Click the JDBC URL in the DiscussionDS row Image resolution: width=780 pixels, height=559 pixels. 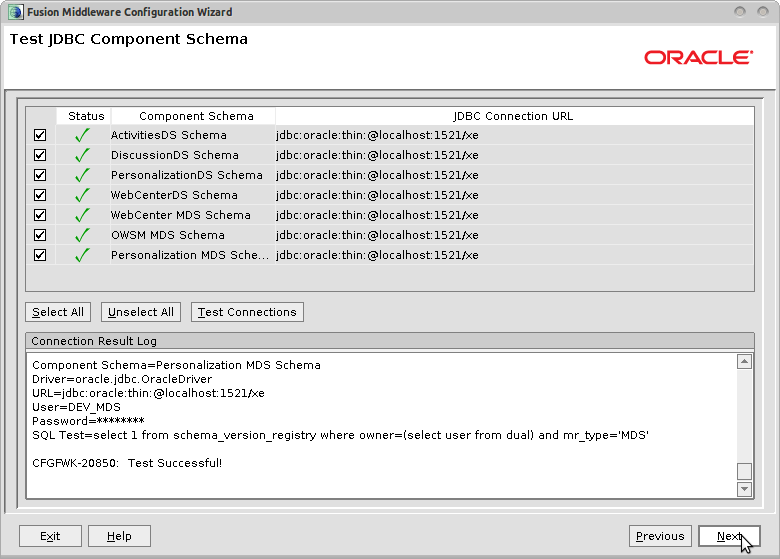(x=377, y=155)
